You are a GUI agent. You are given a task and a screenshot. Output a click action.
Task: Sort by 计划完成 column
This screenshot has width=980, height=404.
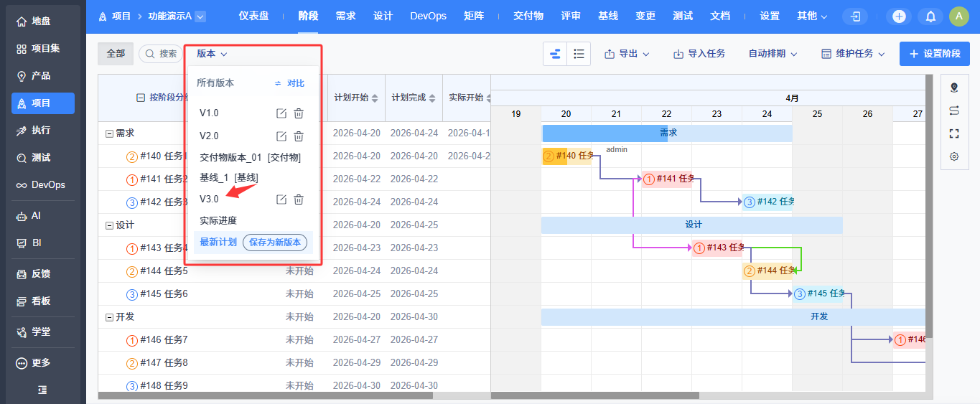click(413, 98)
